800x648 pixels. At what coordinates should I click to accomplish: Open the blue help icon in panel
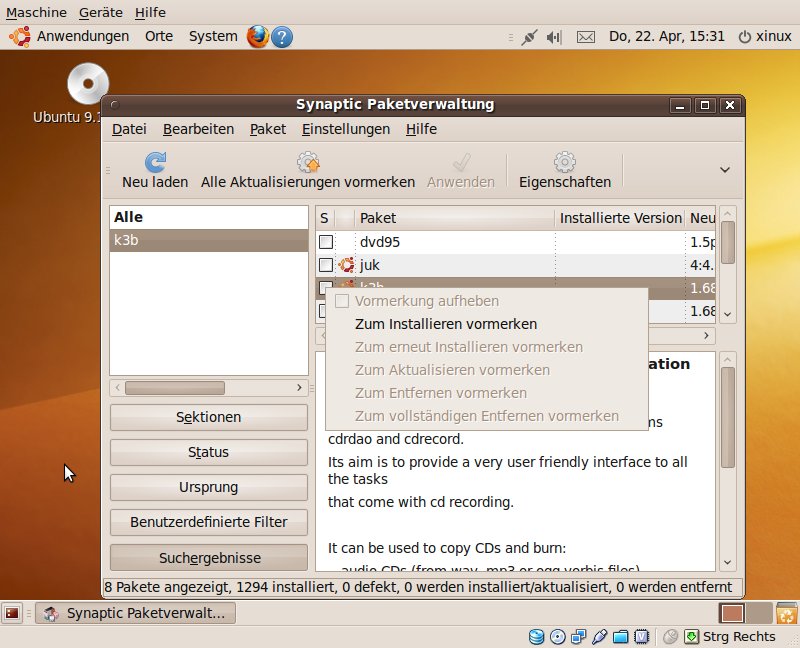tap(282, 36)
